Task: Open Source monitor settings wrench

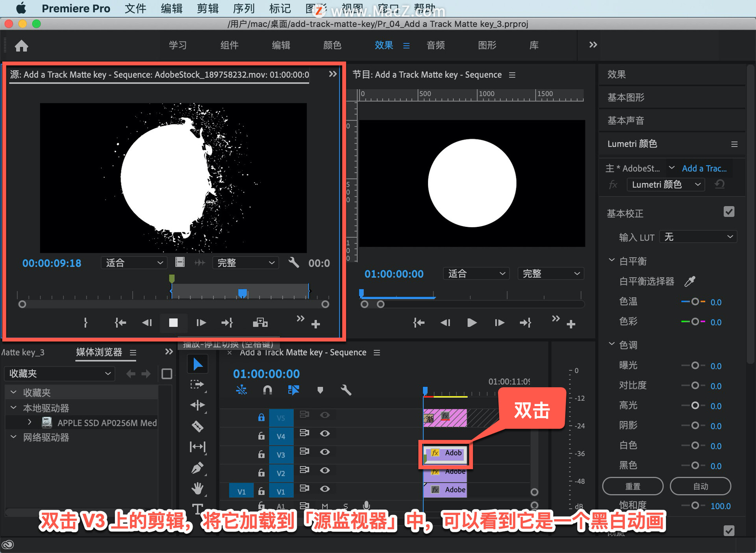Action: point(293,262)
